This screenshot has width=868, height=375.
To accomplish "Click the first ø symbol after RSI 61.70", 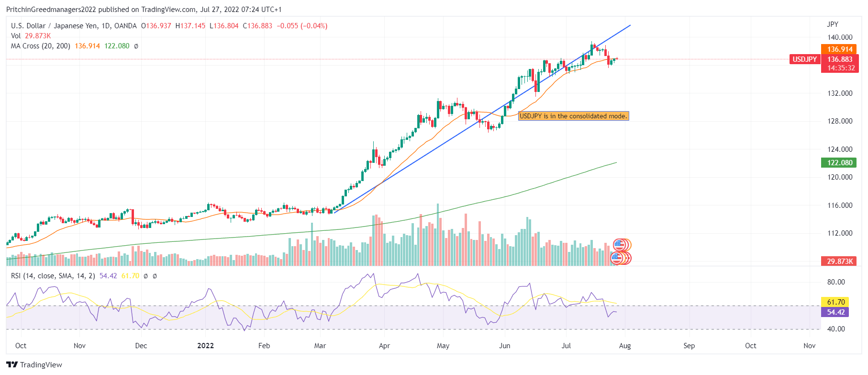I will pos(146,276).
